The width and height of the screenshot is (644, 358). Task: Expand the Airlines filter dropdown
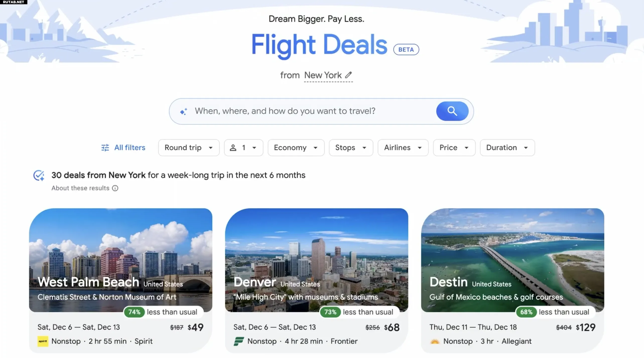(403, 148)
